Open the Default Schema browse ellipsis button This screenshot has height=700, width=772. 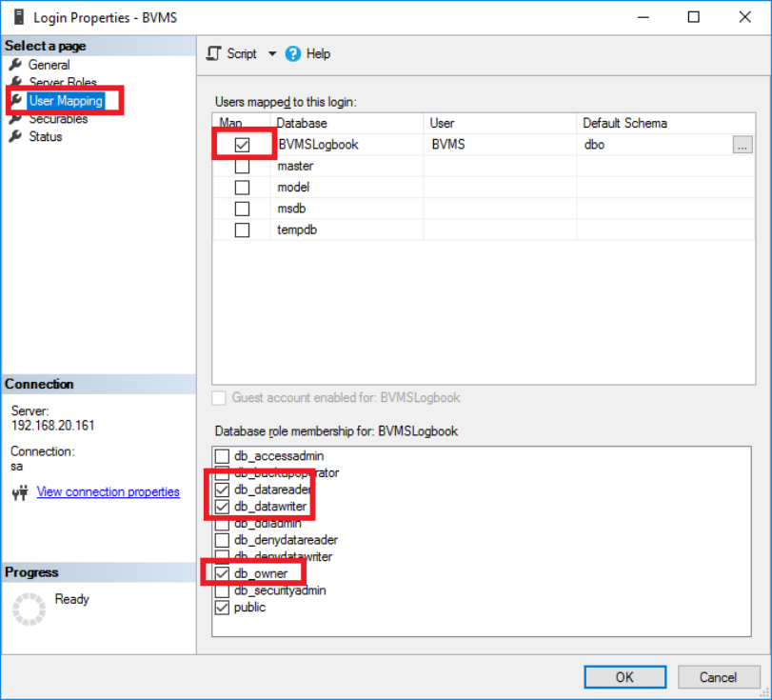pyautogui.click(x=742, y=145)
